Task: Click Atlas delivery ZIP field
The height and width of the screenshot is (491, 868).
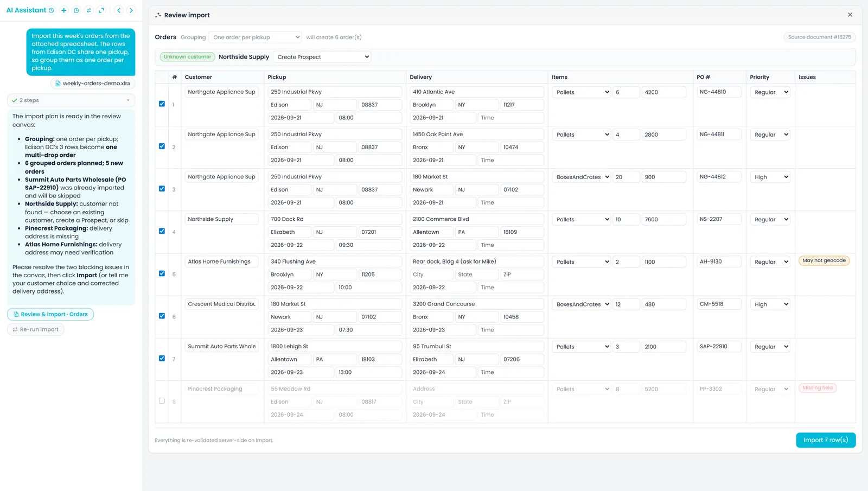Action: coord(522,275)
